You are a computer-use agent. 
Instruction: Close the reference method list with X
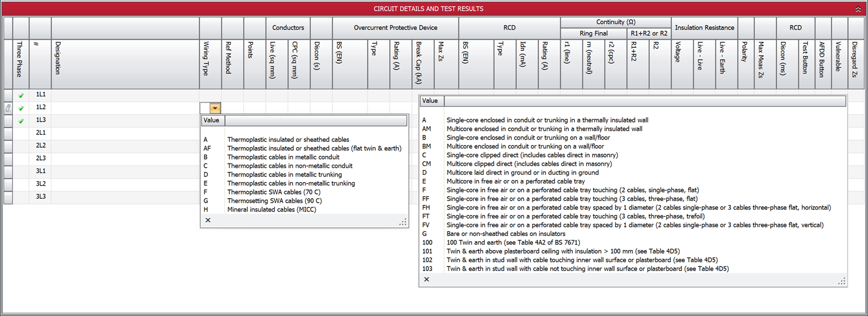point(426,280)
